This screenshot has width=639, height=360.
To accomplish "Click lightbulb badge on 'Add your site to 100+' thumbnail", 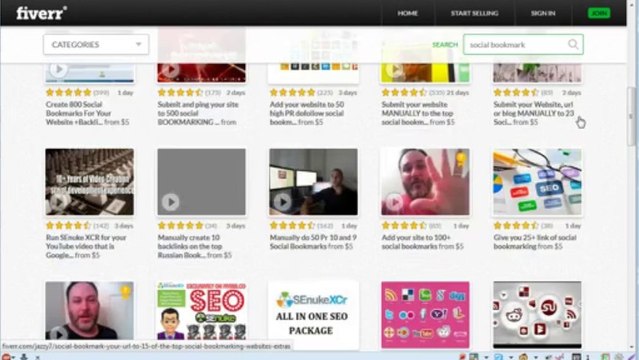I will point(461,158).
